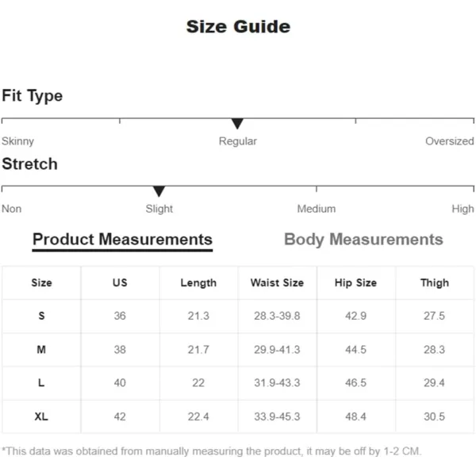Select the S size row label
This screenshot has width=476, height=476.
click(x=41, y=316)
